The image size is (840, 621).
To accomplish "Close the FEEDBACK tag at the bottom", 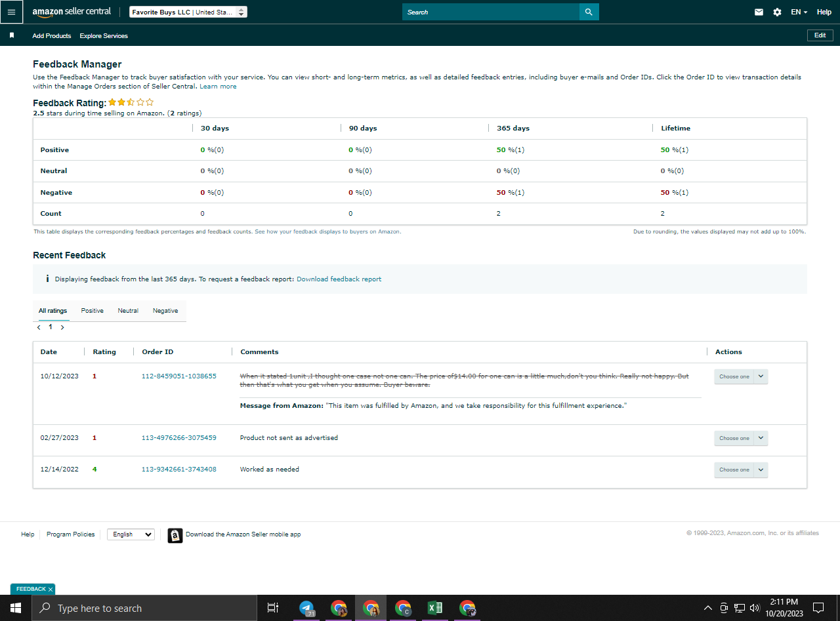I will (x=51, y=590).
